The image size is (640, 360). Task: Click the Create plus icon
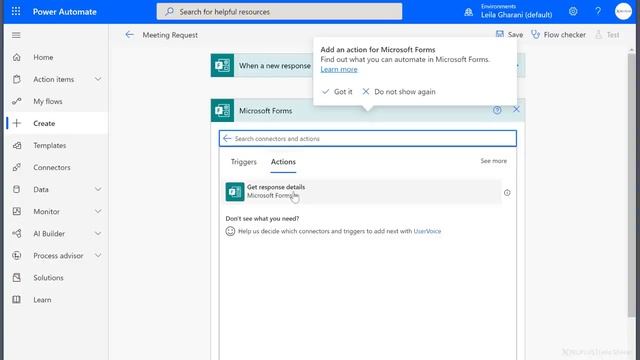click(x=17, y=123)
